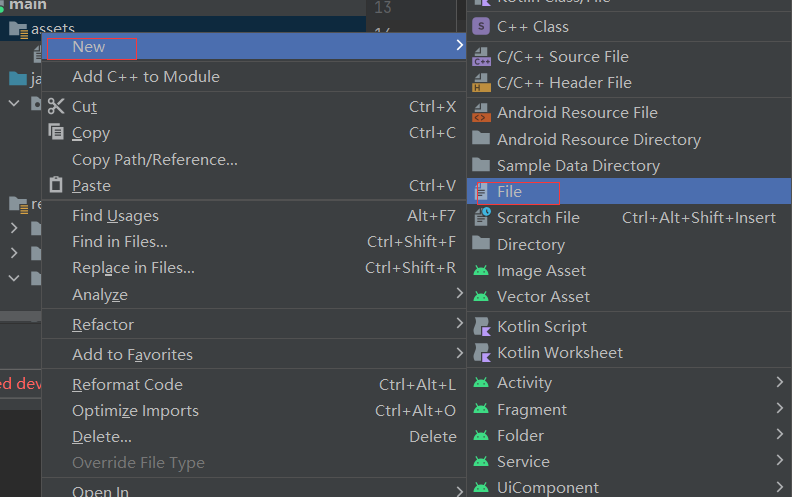Viewport: 792px width, 497px height.
Task: Expand the Refactor submenu arrow
Action: [459, 324]
